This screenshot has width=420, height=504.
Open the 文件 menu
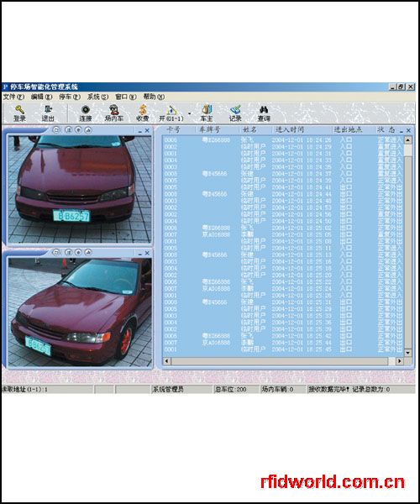point(13,97)
